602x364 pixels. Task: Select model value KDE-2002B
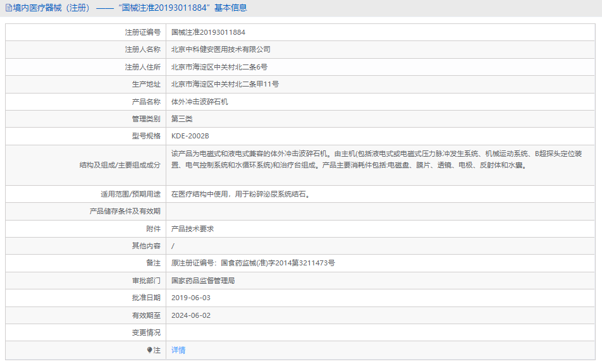pyautogui.click(x=190, y=136)
